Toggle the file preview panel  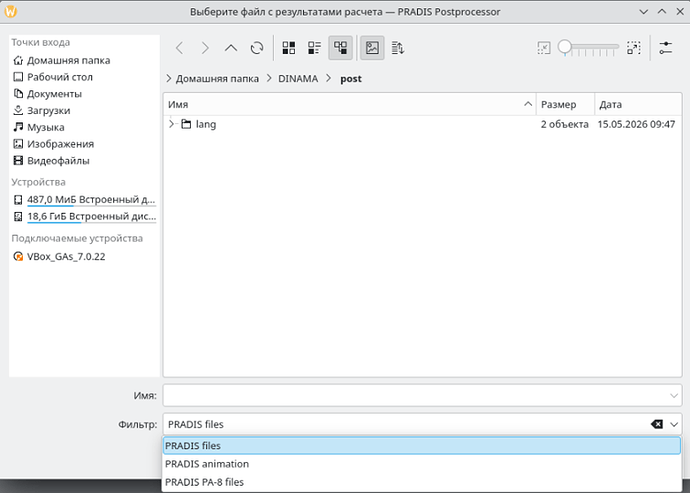372,48
